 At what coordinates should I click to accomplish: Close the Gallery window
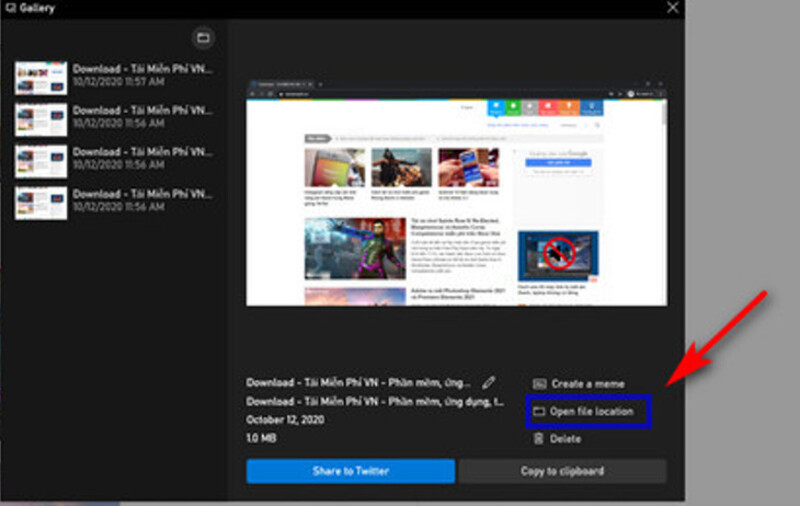click(672, 7)
